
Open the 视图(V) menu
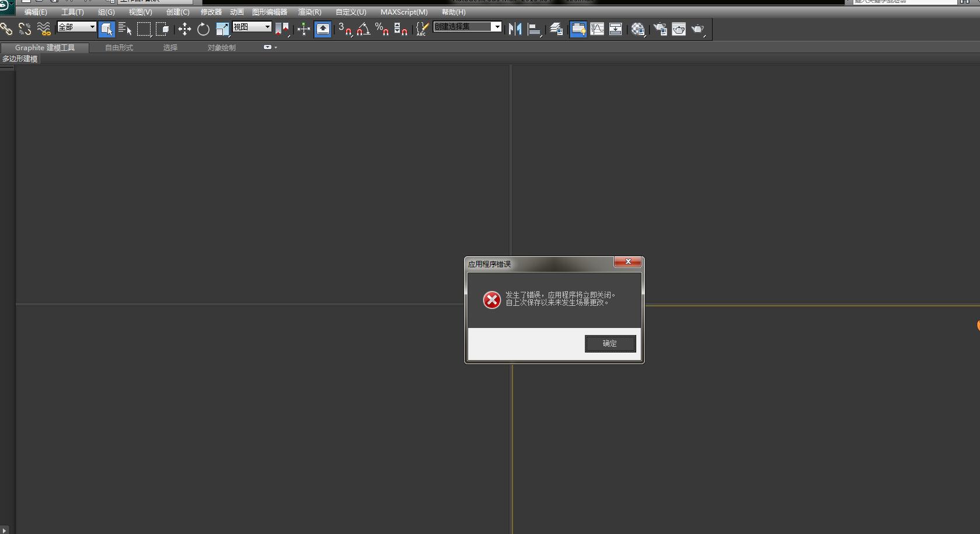point(141,12)
